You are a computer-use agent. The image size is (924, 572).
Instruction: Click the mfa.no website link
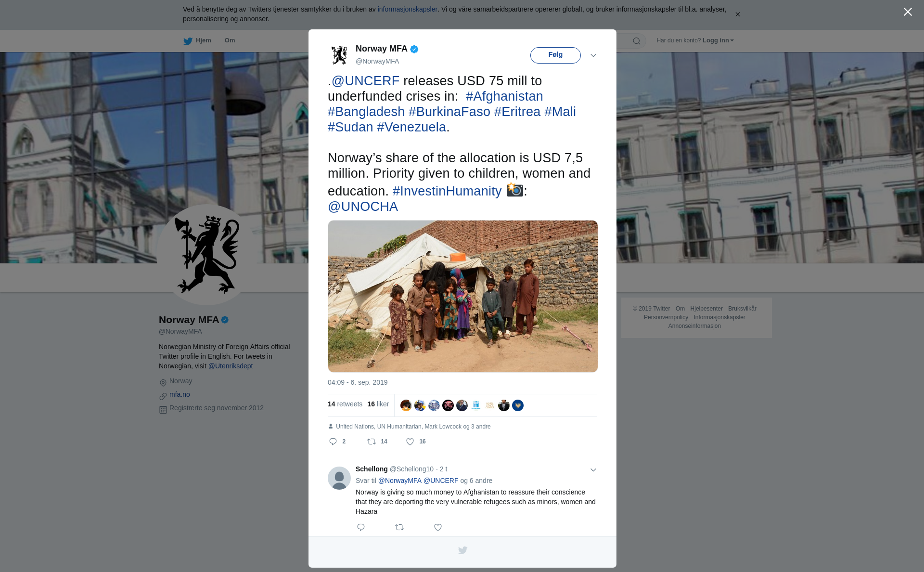point(180,394)
